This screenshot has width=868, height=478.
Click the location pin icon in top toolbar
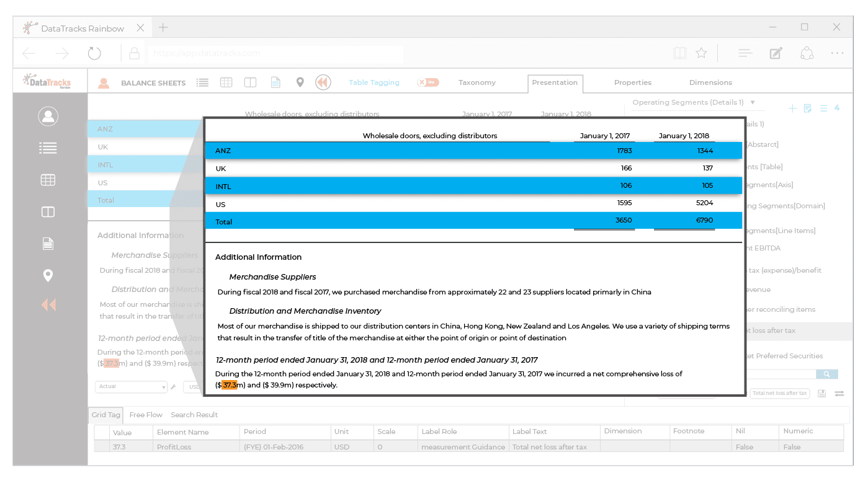coord(300,82)
